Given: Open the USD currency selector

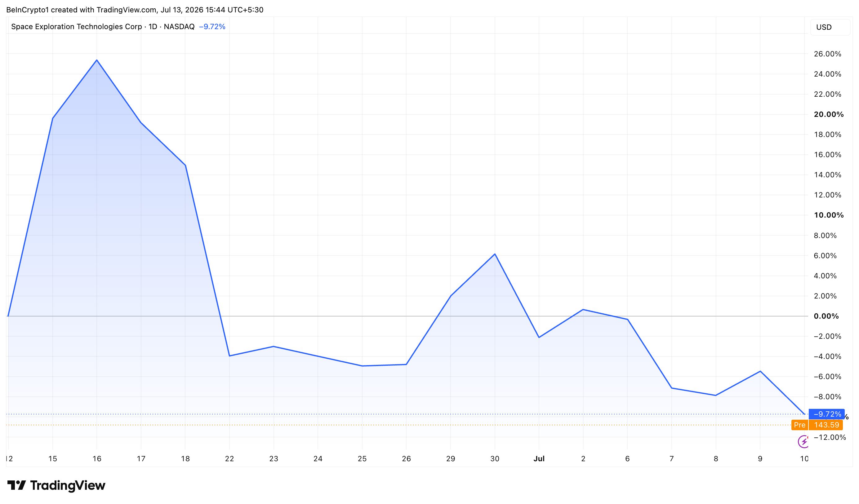Looking at the screenshot, I should point(830,27).
